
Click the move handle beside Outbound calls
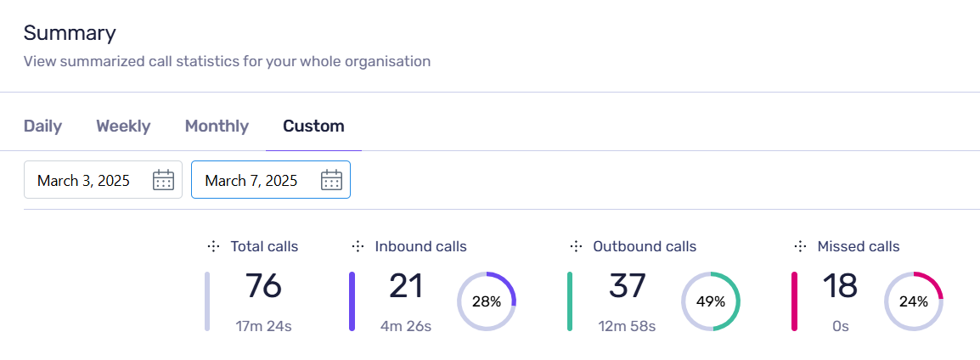576,246
